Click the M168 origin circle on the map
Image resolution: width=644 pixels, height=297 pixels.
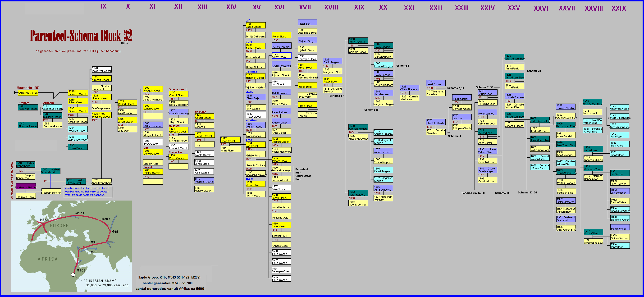point(73,275)
